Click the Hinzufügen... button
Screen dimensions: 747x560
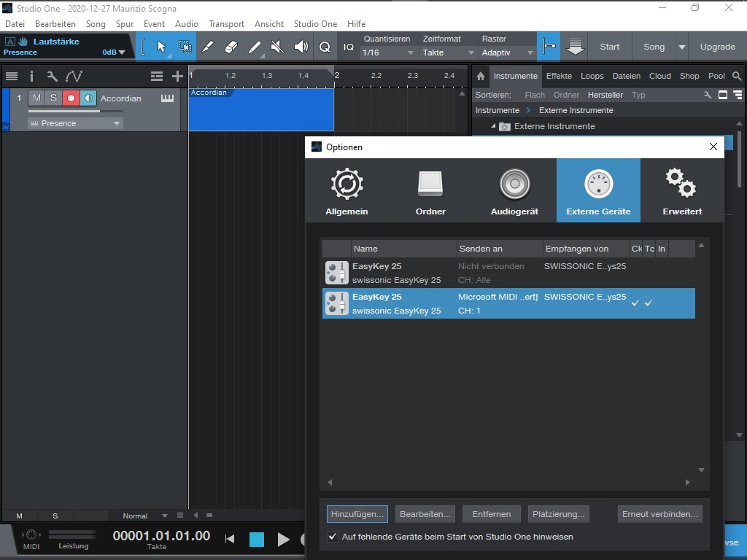coord(357,514)
